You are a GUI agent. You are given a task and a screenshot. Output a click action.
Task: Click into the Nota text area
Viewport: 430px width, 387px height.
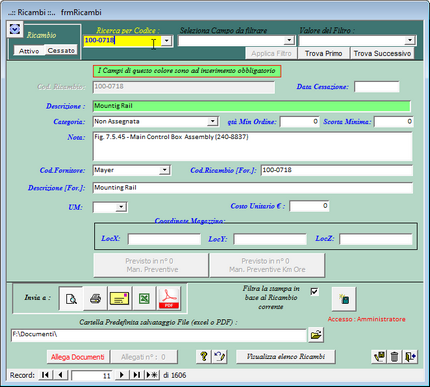[253, 146]
